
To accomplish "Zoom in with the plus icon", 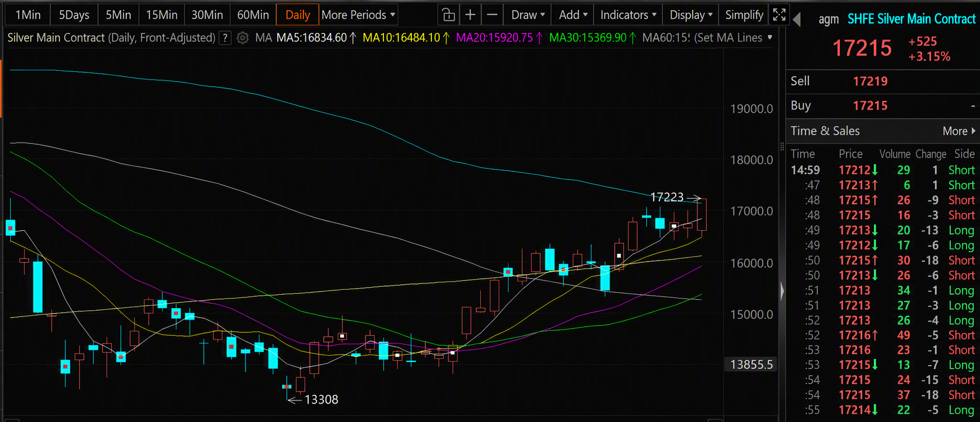I will 470,15.
